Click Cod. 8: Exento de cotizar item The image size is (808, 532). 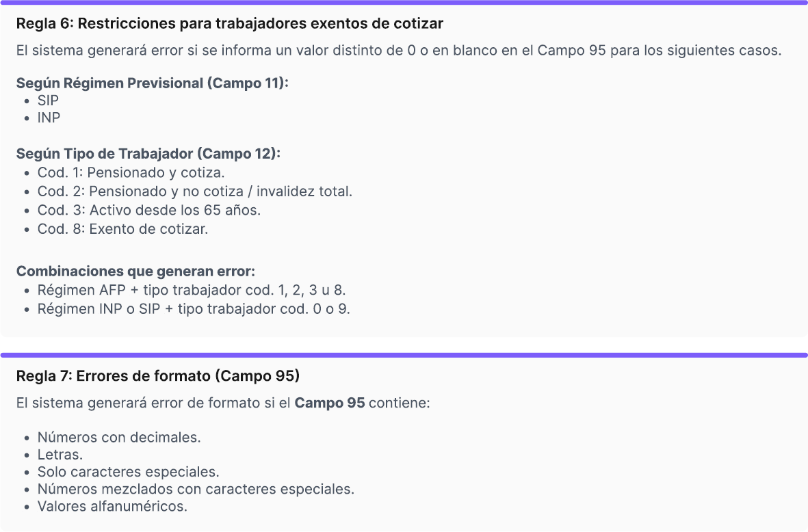click(122, 229)
